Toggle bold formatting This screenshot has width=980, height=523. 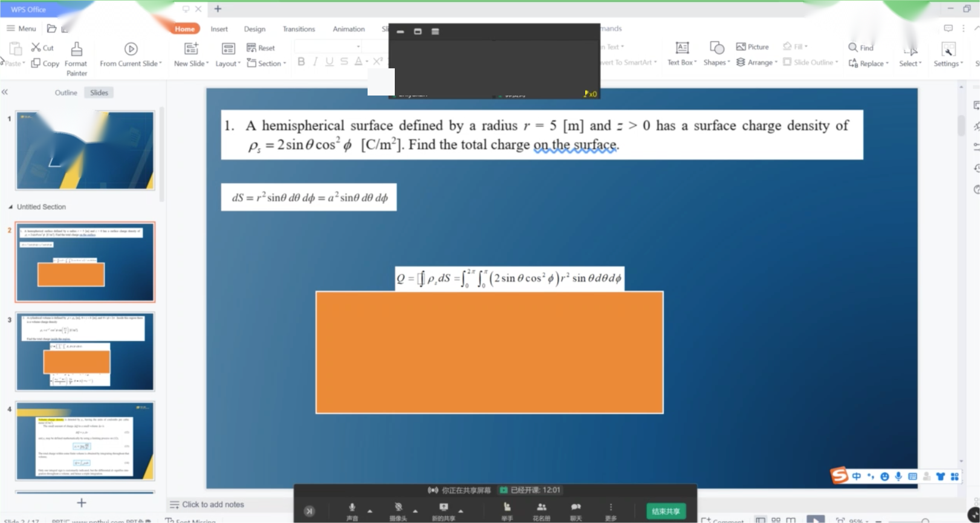click(x=301, y=62)
